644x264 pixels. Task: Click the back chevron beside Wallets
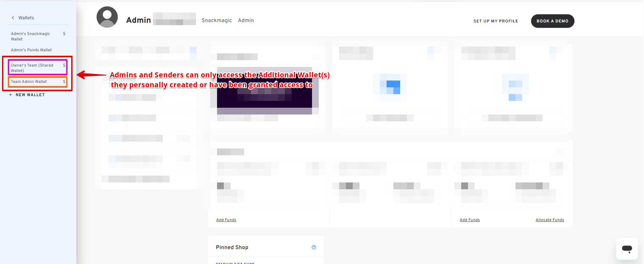click(x=13, y=18)
